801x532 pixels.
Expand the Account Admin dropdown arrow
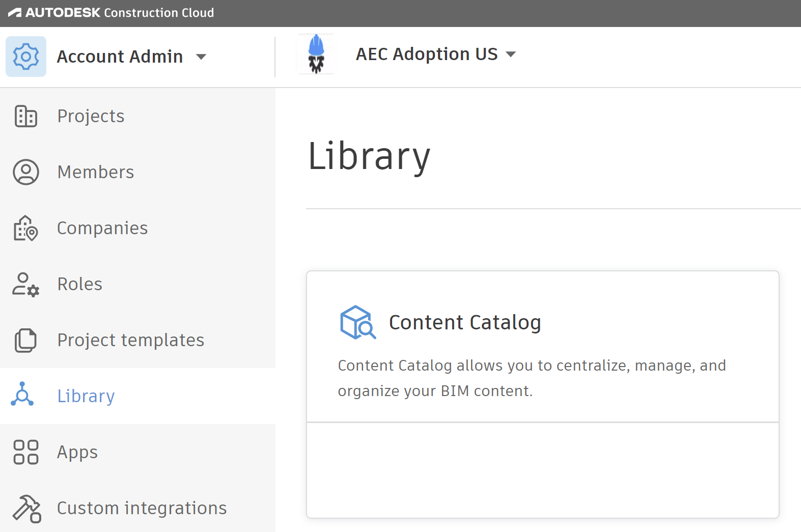202,57
